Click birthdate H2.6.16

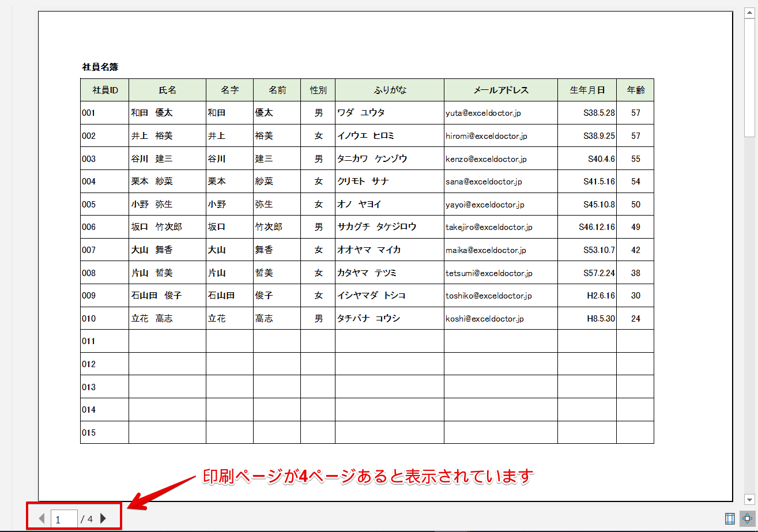click(601, 296)
